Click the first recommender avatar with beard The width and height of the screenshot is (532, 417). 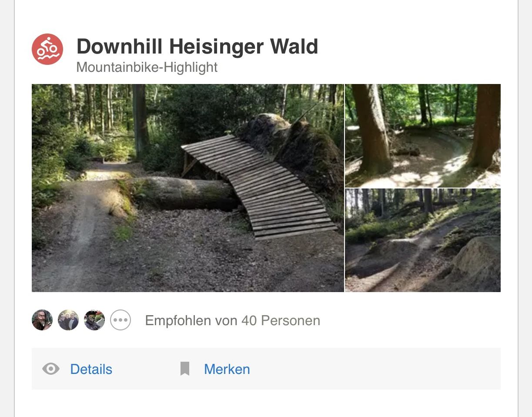(x=42, y=320)
